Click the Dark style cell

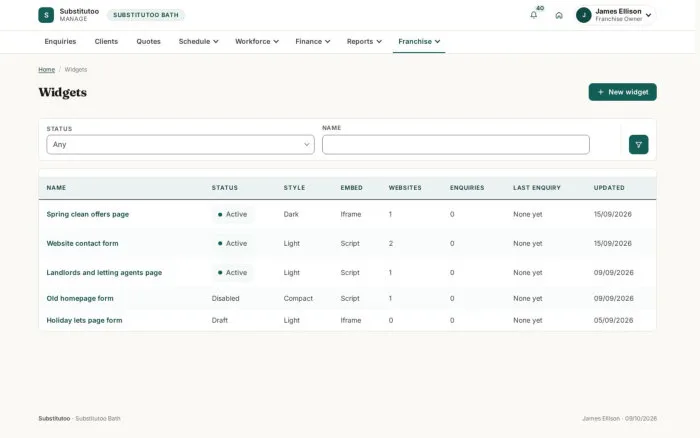coord(291,214)
